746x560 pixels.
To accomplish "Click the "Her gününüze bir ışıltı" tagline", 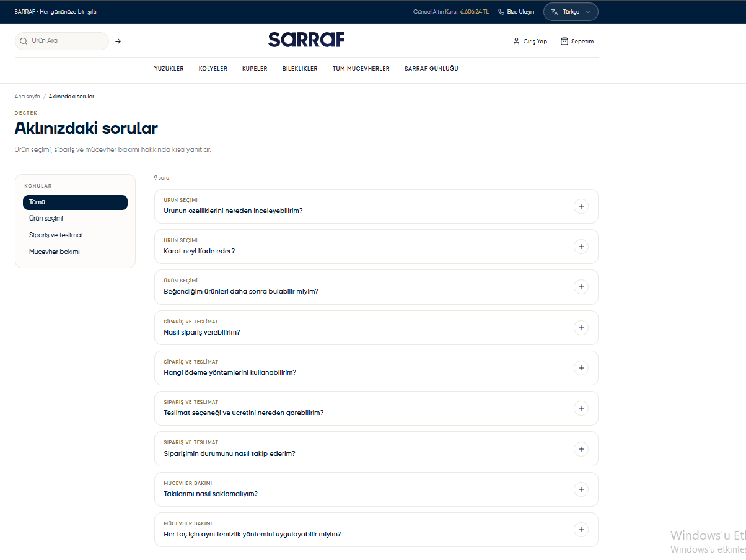I will coord(68,12).
